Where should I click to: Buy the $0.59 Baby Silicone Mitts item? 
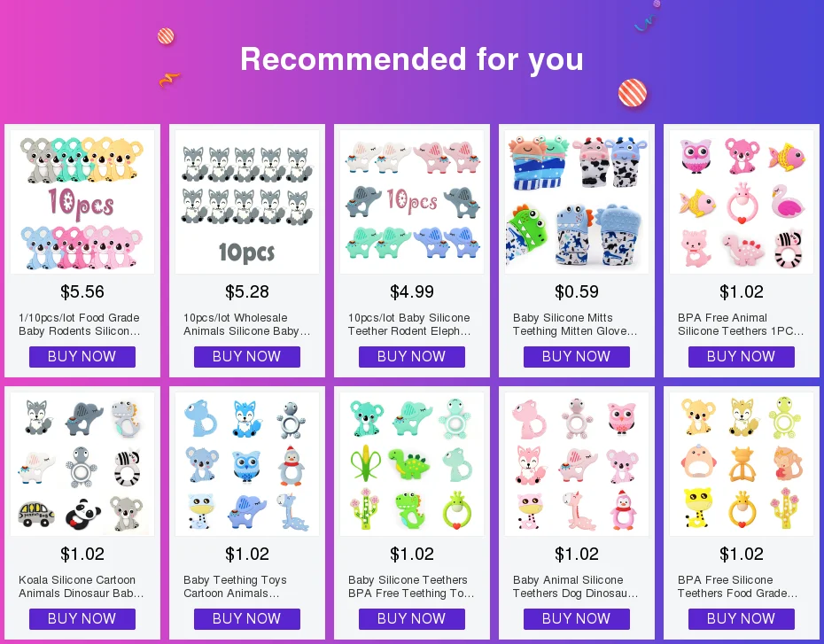[x=577, y=357]
